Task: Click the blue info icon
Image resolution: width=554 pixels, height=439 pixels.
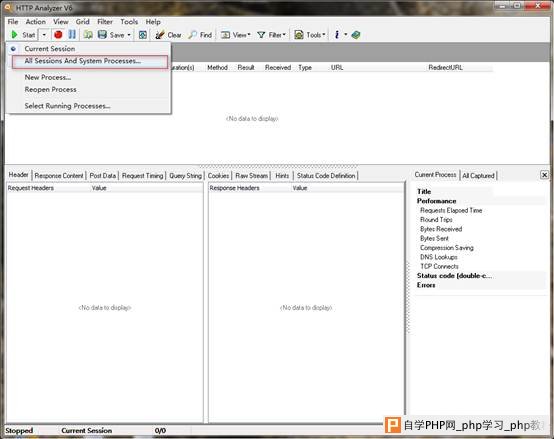Action: (x=337, y=35)
